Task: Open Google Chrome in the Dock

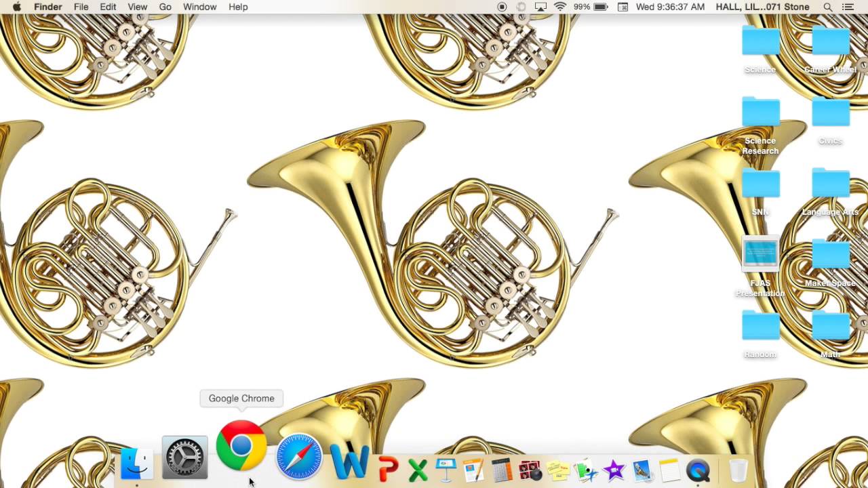Action: click(241, 445)
